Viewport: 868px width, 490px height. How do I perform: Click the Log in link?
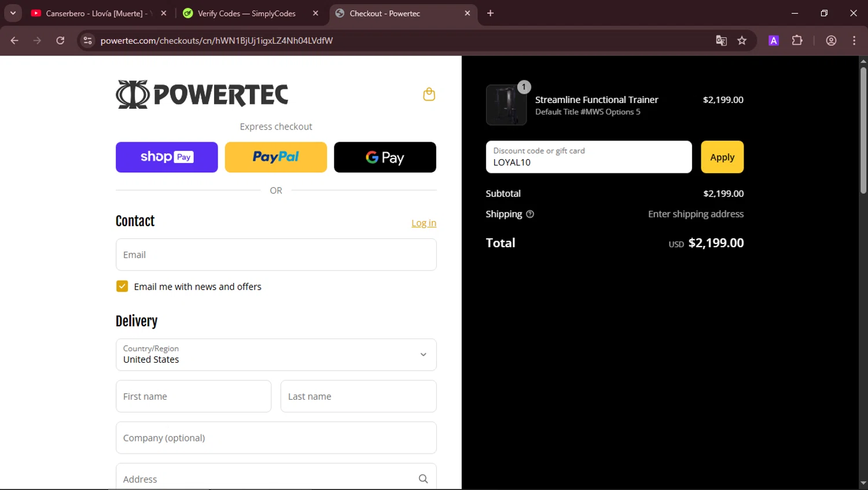click(x=424, y=223)
